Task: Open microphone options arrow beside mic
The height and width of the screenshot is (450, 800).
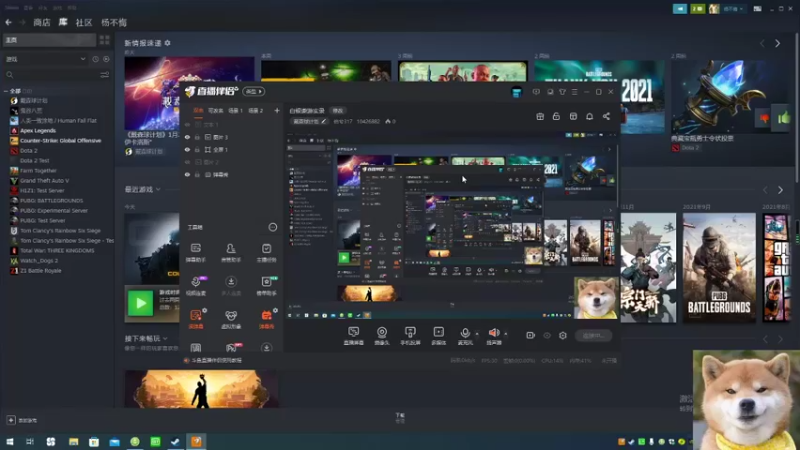Action: click(477, 334)
